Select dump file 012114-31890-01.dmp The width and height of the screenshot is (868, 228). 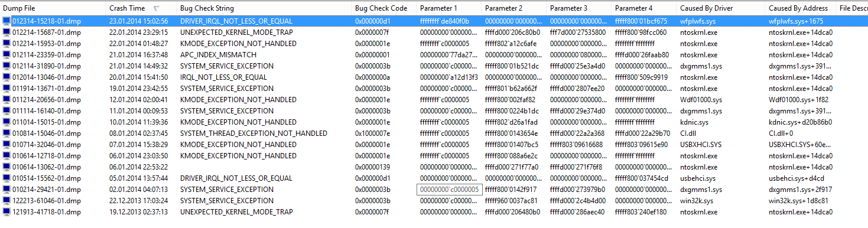47,66
